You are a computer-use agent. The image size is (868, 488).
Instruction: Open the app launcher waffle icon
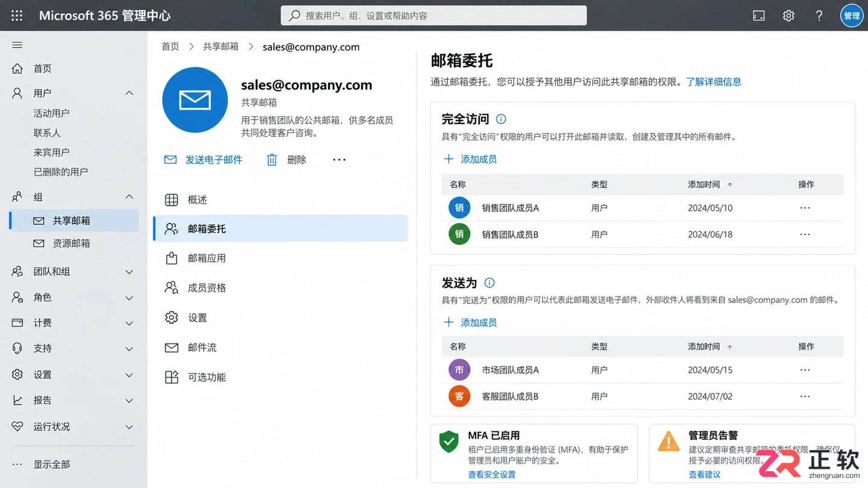(x=17, y=16)
